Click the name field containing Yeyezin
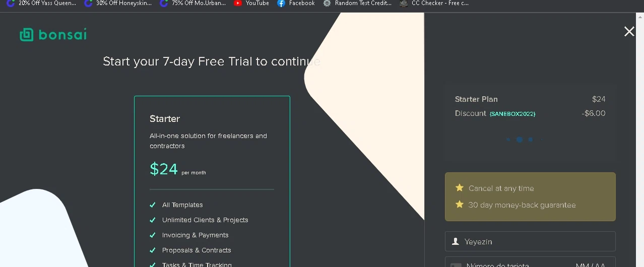The width and height of the screenshot is (644, 267). coord(530,241)
